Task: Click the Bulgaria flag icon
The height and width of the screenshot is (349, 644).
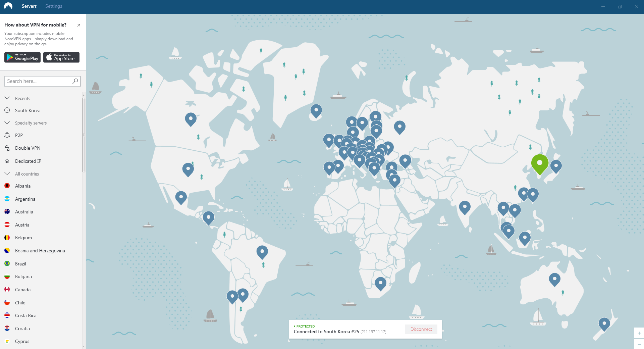Action: [x=7, y=277]
